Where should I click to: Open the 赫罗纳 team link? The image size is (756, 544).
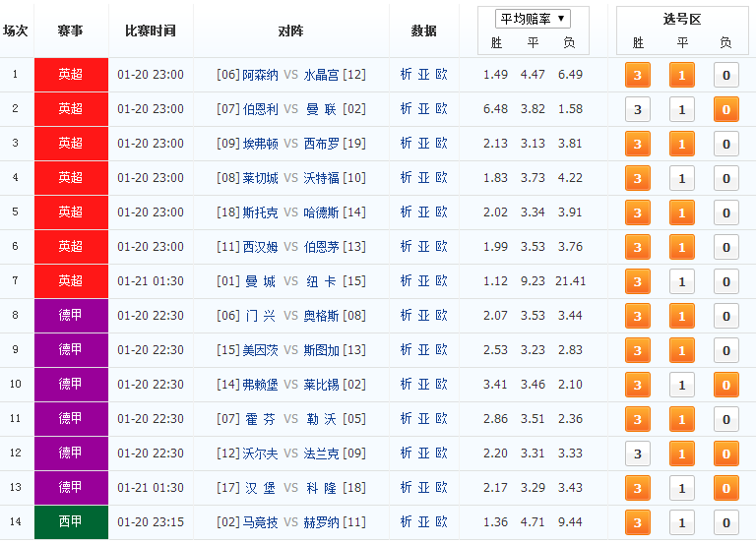coord(322,522)
